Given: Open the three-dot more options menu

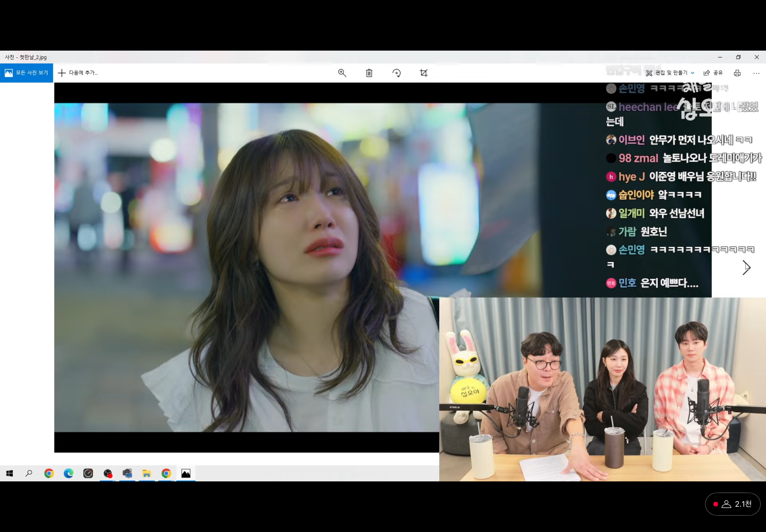Looking at the screenshot, I should point(756,73).
